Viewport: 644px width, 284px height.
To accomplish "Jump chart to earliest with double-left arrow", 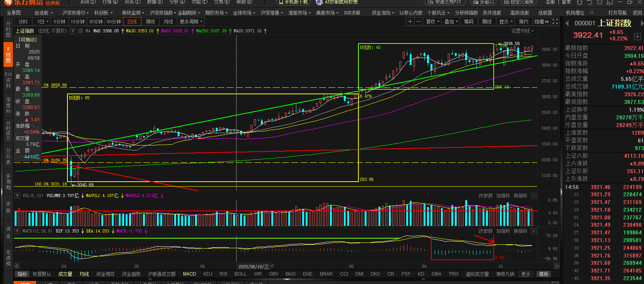I will point(17,266).
